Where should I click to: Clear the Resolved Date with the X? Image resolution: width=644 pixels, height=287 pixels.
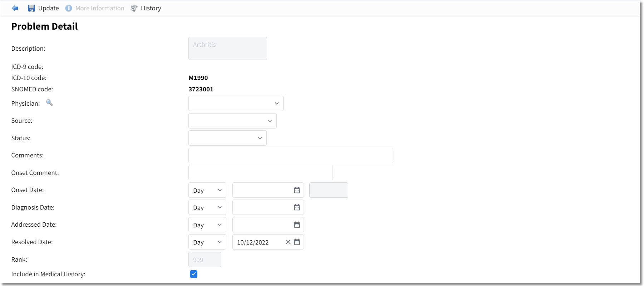pyautogui.click(x=288, y=242)
